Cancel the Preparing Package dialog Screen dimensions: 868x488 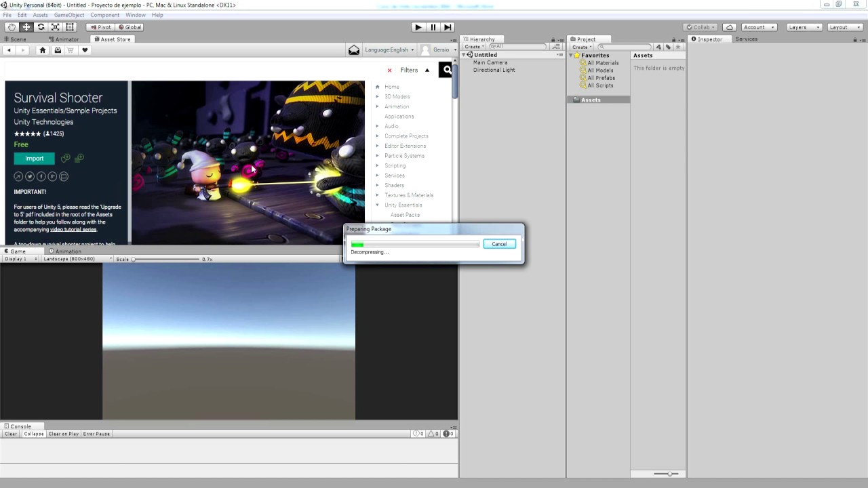[x=499, y=244]
